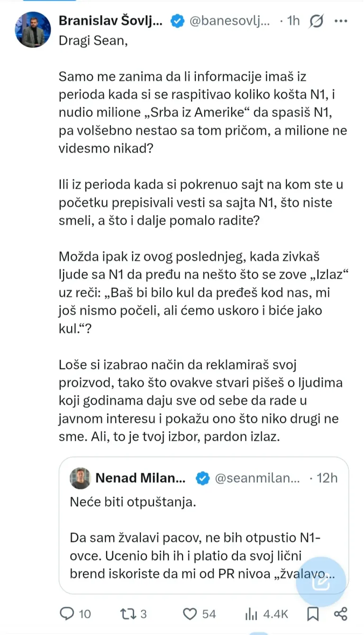Tap Branislav's blue verified badge
364x635 pixels.
177,21
